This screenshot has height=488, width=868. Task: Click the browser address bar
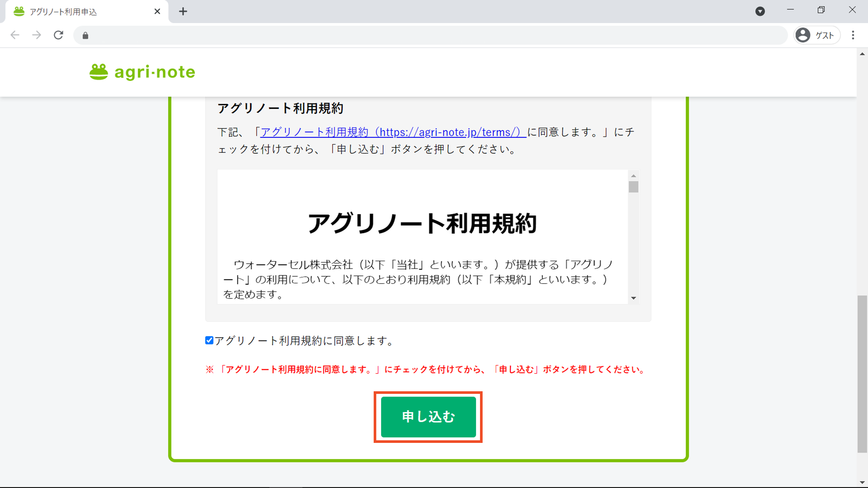431,35
